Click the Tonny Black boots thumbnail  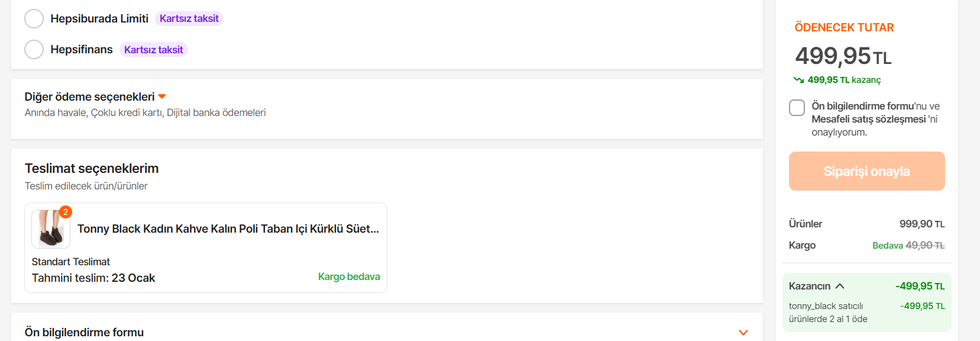pyautogui.click(x=50, y=229)
